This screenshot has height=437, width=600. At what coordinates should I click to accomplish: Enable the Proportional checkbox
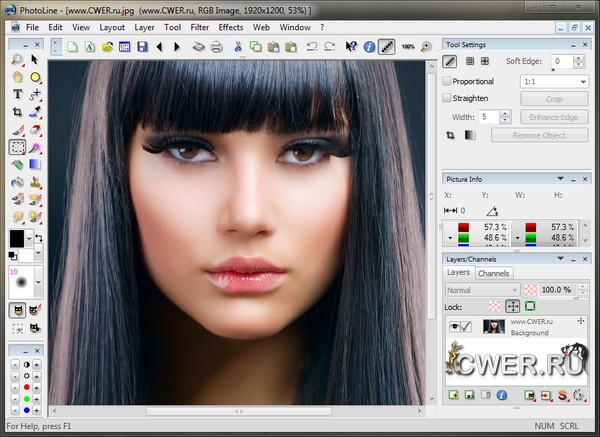pyautogui.click(x=448, y=81)
